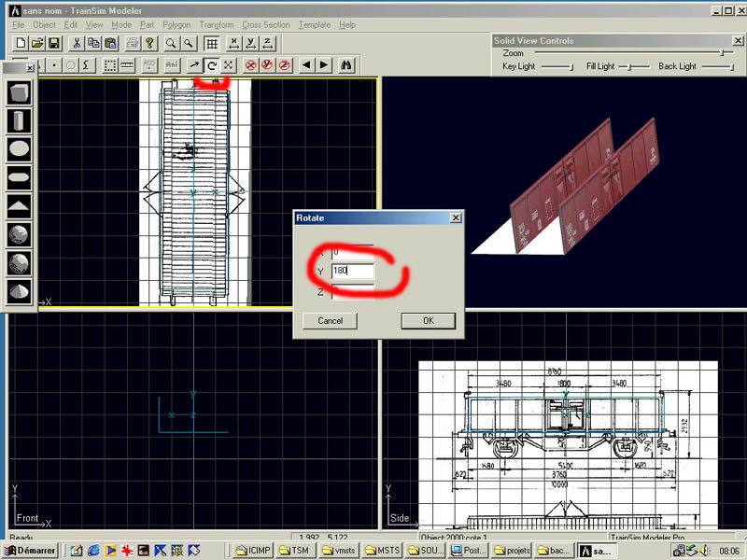Viewport: 747px width, 560px height.
Task: Cancel the Rotate dialog
Action: tap(331, 320)
